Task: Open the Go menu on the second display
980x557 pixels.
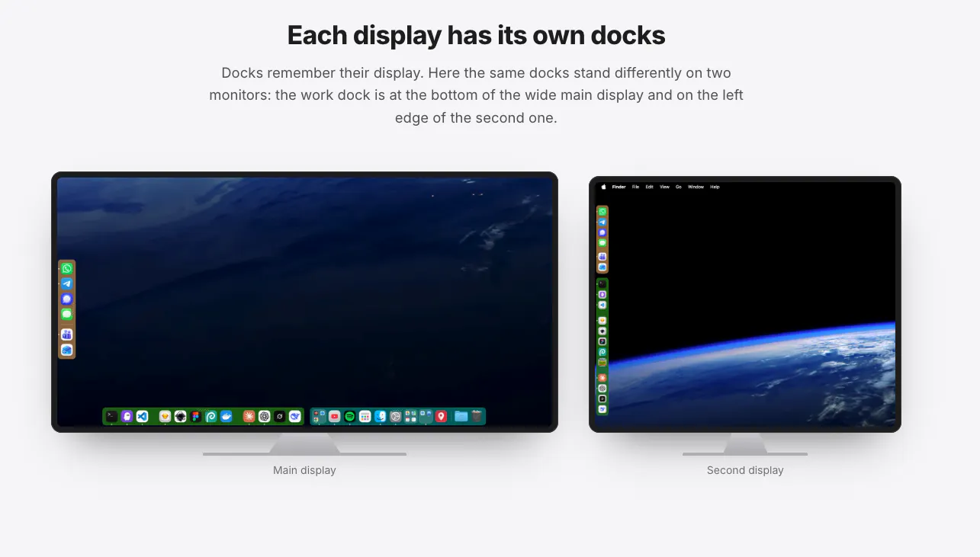Action: 679,187
